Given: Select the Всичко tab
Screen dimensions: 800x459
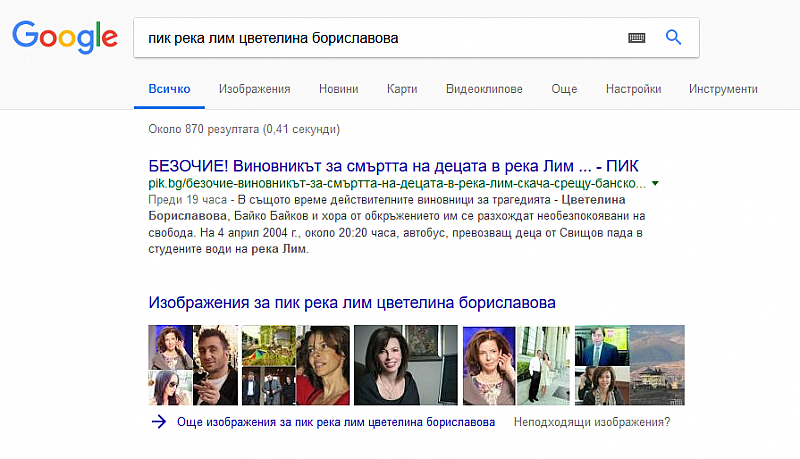Looking at the screenshot, I should [x=169, y=89].
